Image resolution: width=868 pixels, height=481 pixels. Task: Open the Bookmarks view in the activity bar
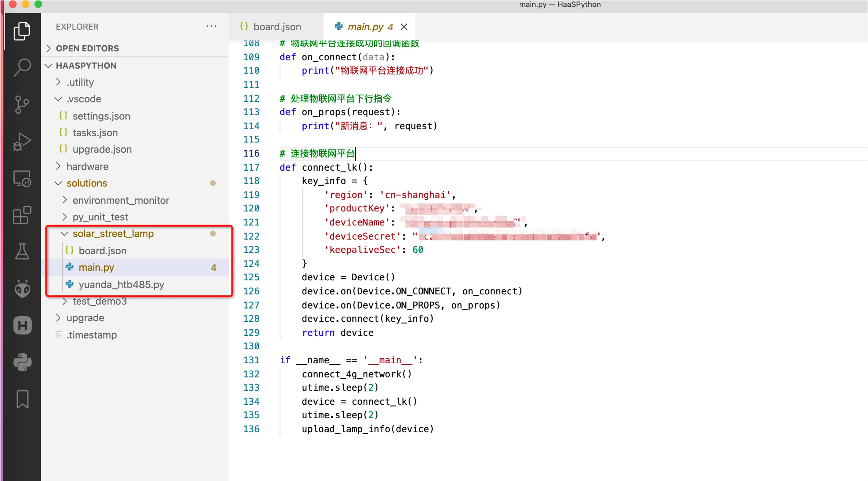(x=23, y=399)
